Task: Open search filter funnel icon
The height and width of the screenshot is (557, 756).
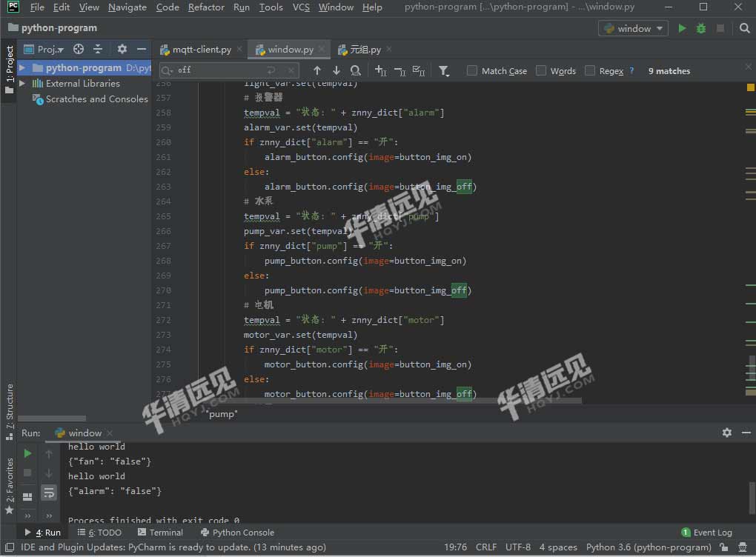Action: [443, 71]
